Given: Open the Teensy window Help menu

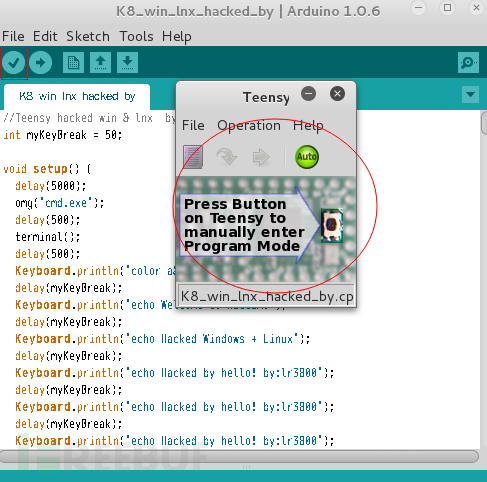Looking at the screenshot, I should coord(308,126).
